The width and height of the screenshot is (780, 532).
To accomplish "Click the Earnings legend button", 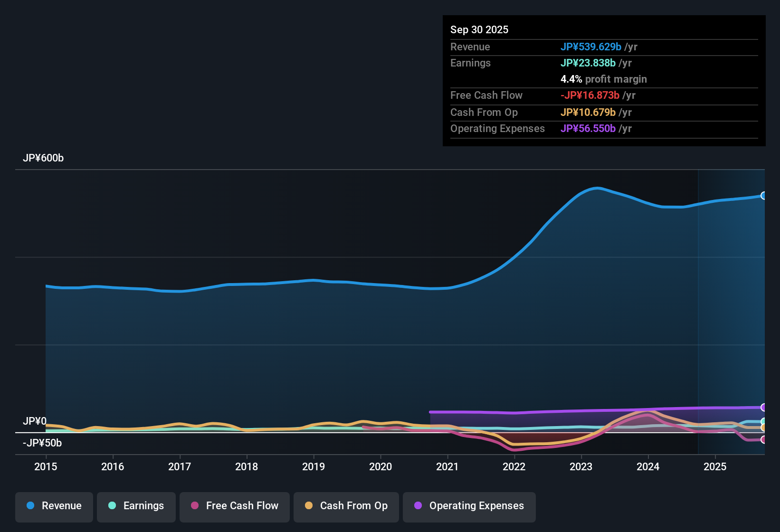I will [136, 506].
